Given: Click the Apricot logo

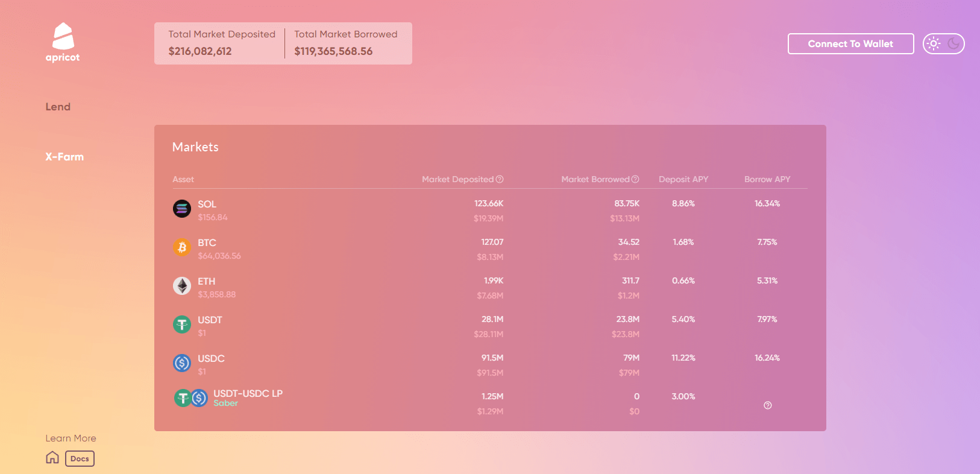Looking at the screenshot, I should 63,42.
